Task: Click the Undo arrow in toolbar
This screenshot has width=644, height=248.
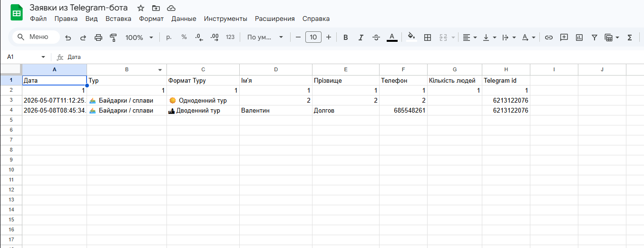Action: (x=68, y=38)
